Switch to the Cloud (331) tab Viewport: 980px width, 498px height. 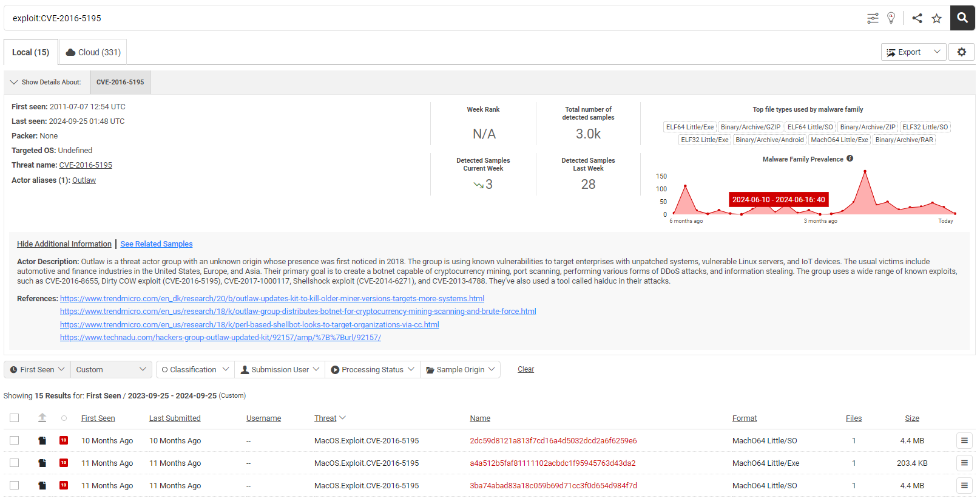point(93,52)
